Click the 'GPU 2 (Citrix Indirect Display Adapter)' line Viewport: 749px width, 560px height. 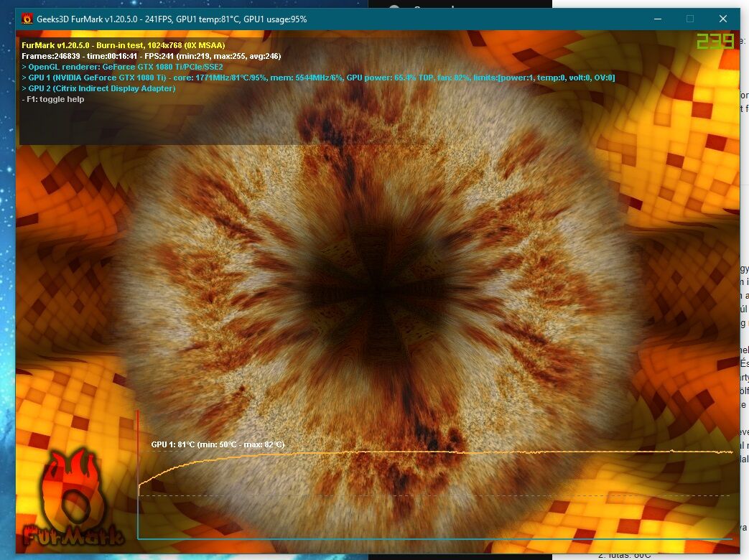[x=98, y=88]
